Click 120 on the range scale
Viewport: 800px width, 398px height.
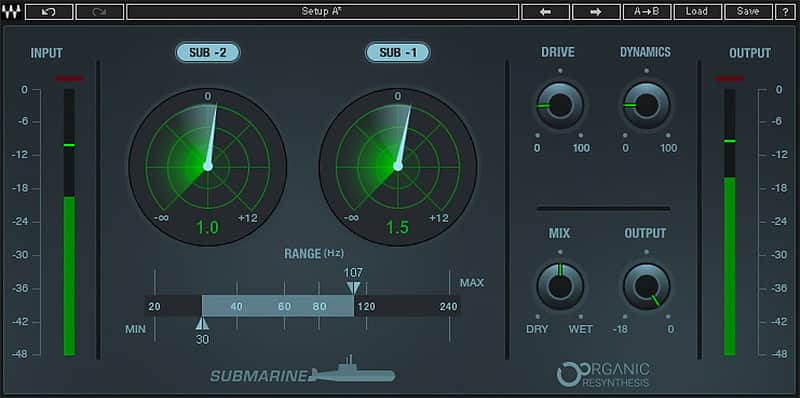(x=366, y=307)
